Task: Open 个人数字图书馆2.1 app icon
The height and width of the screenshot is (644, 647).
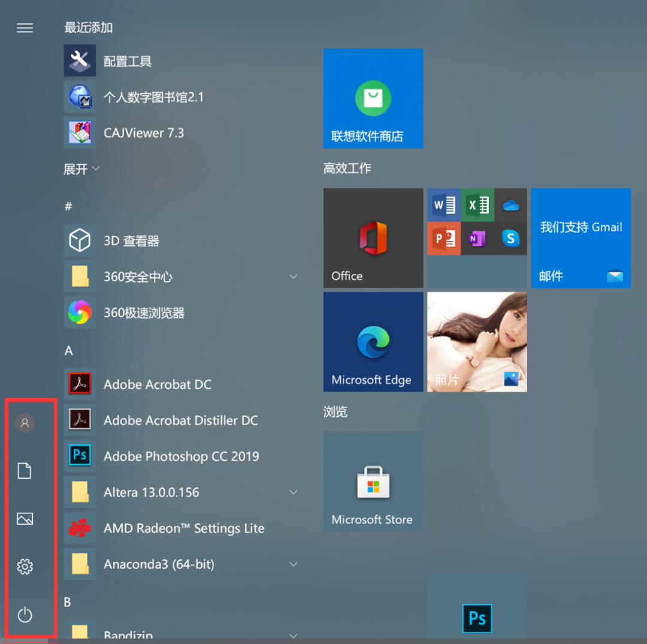Action: 80,96
